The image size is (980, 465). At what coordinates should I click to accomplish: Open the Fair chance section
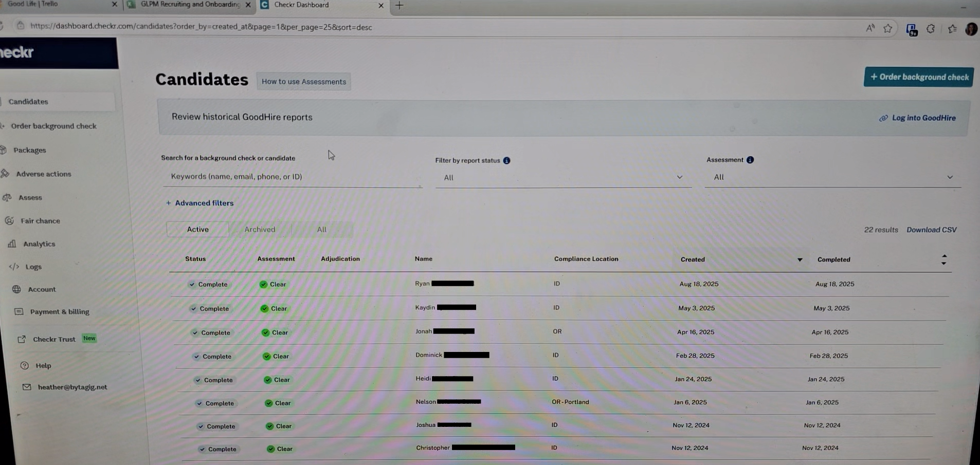point(40,220)
